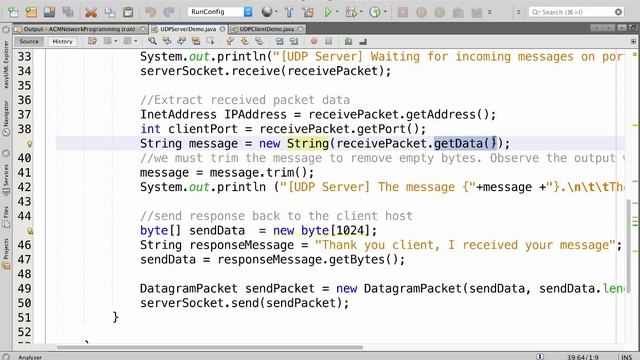Expand the Forward navigation dropdown arrow

click(x=136, y=41)
